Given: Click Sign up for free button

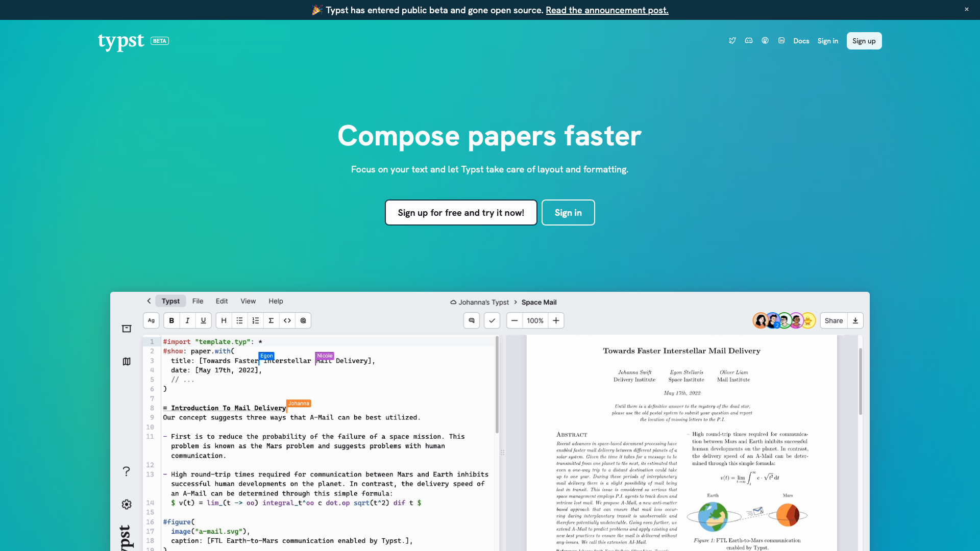Looking at the screenshot, I should tap(461, 213).
